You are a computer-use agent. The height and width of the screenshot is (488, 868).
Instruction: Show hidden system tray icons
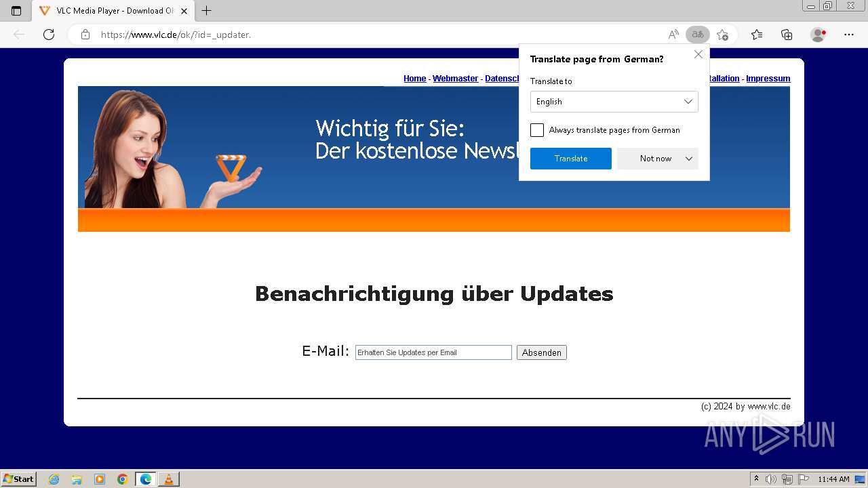pos(757,479)
